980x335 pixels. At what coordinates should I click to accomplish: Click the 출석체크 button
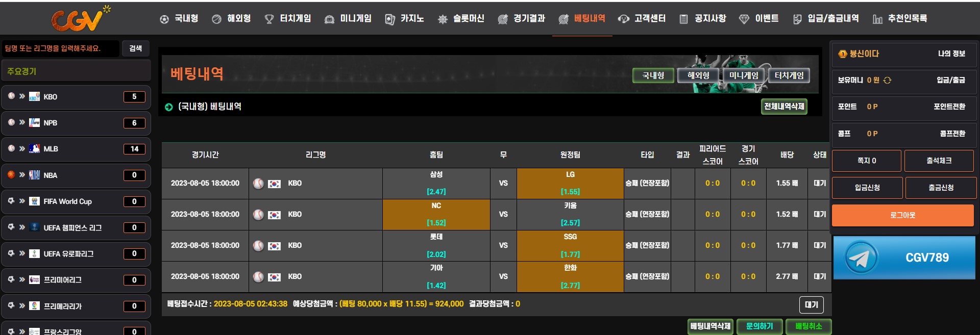pyautogui.click(x=939, y=161)
